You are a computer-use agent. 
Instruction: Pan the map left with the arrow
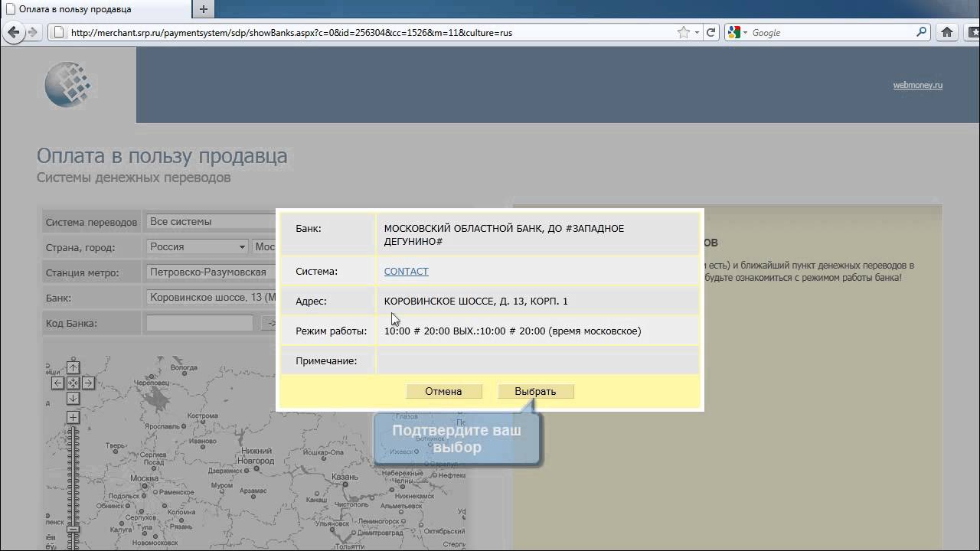click(57, 383)
